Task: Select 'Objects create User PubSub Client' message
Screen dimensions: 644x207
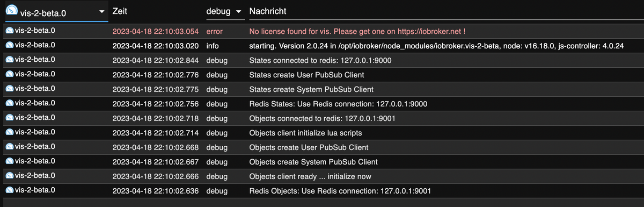Action: pos(309,147)
